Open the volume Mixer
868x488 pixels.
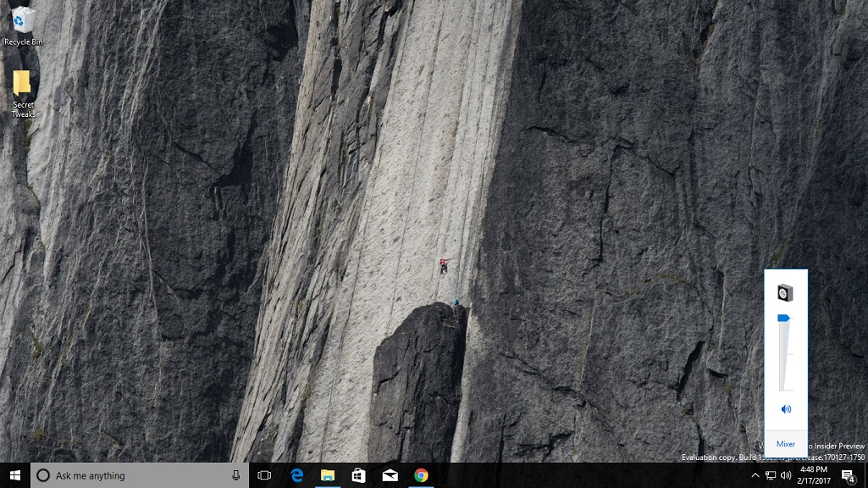click(786, 443)
